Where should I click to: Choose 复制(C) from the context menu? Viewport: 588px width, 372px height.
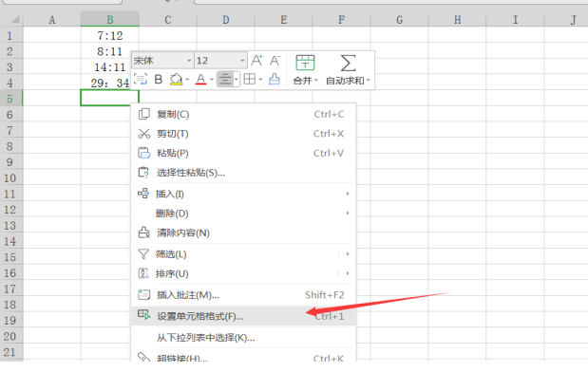[x=243, y=114]
